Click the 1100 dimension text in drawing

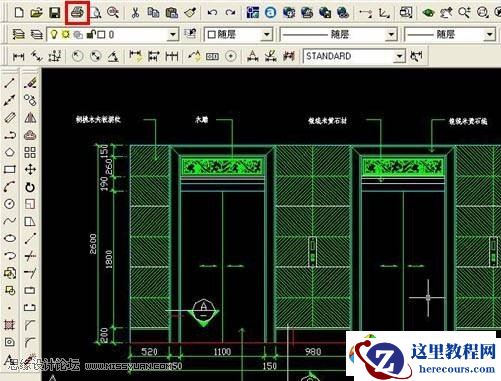[x=222, y=352]
